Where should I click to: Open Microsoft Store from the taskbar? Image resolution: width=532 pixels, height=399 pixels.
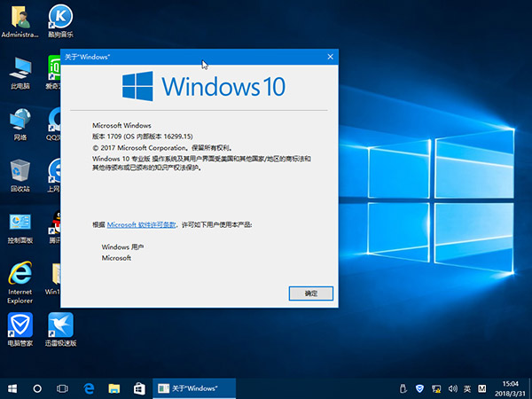139,388
